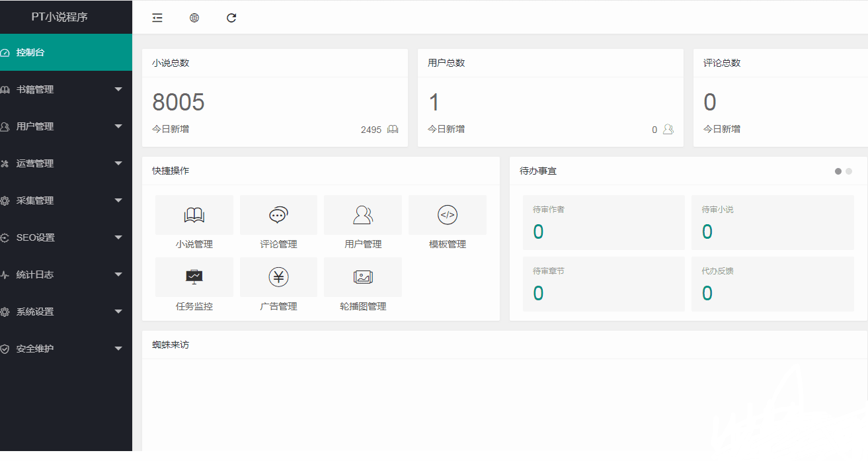Open 广告管理 quick operation icon
This screenshot has height=461, width=868.
pyautogui.click(x=278, y=277)
